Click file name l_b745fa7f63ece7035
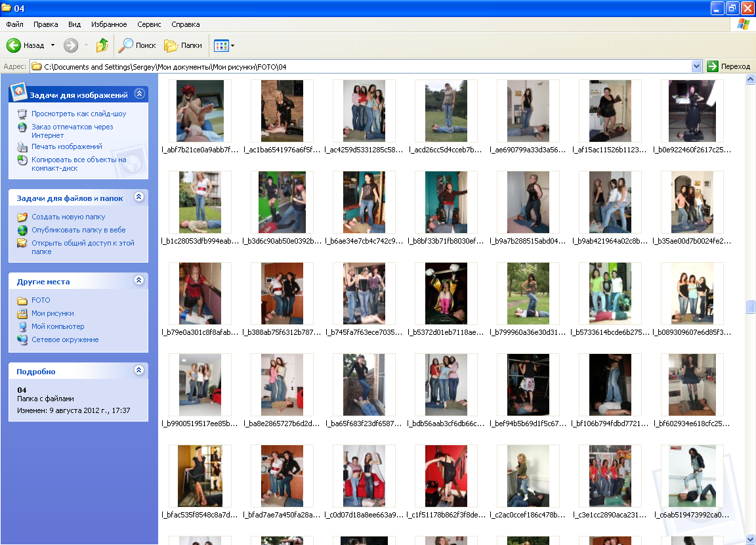This screenshot has height=545, width=756. coord(364,332)
